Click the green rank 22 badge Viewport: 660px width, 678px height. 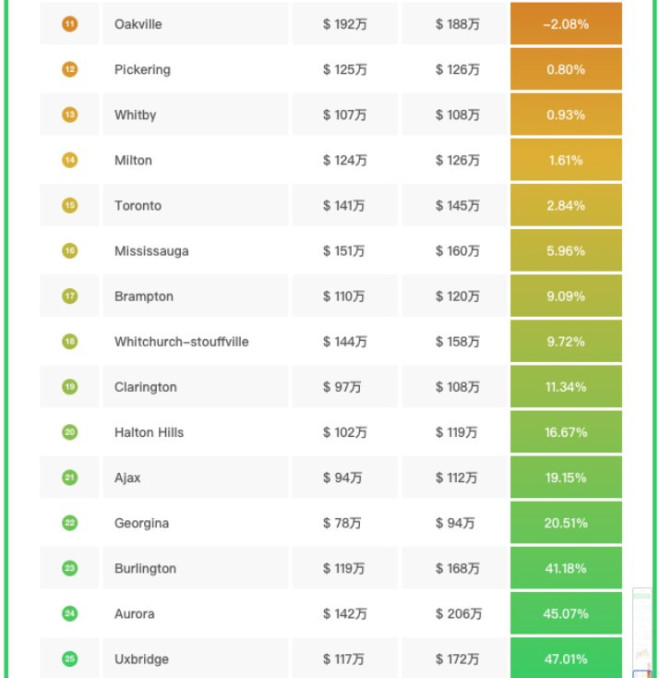pyautogui.click(x=70, y=523)
